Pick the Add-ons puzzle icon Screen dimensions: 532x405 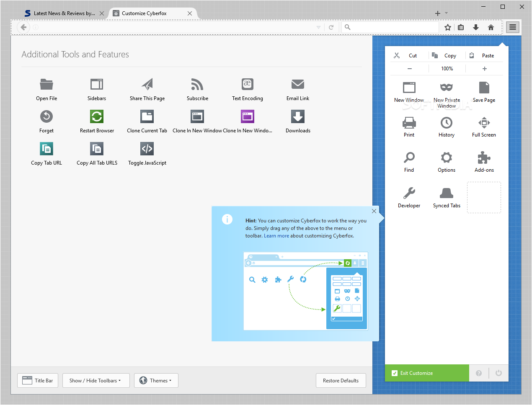(484, 157)
